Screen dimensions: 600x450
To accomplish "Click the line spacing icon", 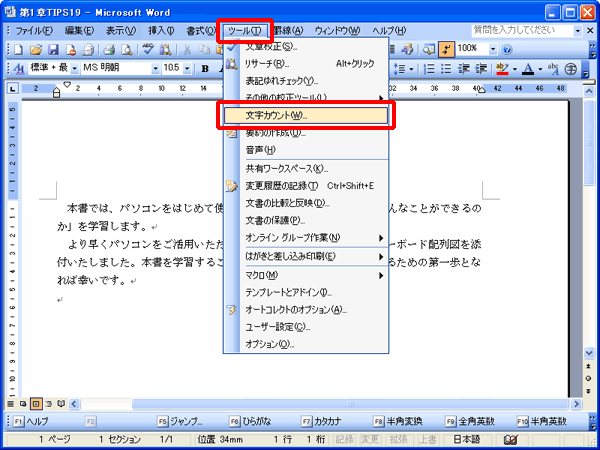I will pyautogui.click(x=399, y=68).
